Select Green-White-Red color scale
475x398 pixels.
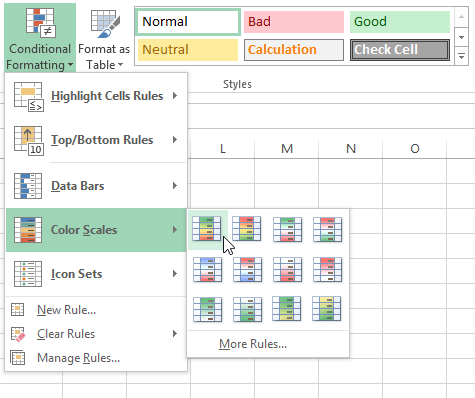[287, 229]
